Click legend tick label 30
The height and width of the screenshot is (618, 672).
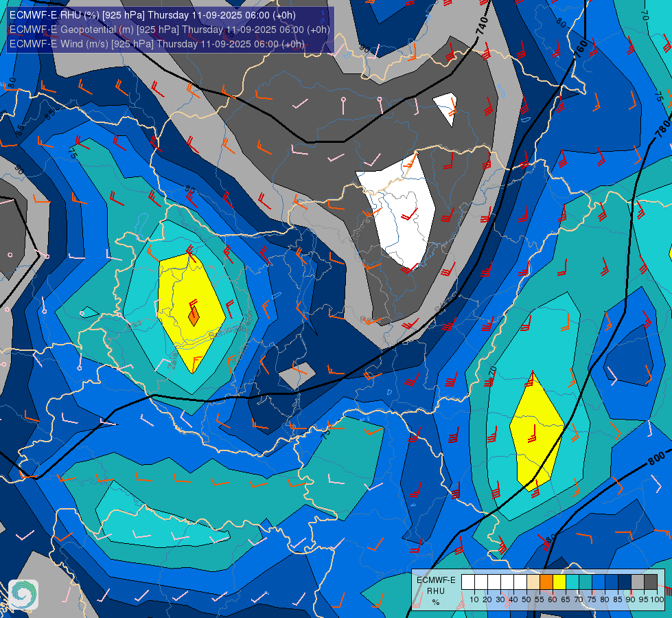(500, 599)
